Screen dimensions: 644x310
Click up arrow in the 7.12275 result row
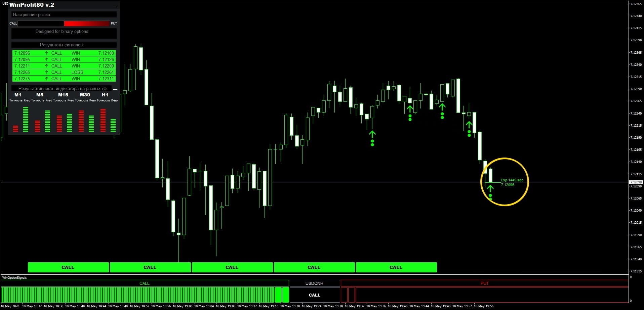tap(46, 79)
